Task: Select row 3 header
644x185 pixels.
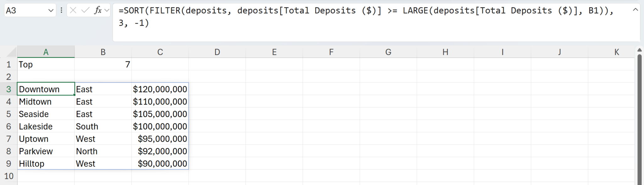Action: [x=8, y=89]
